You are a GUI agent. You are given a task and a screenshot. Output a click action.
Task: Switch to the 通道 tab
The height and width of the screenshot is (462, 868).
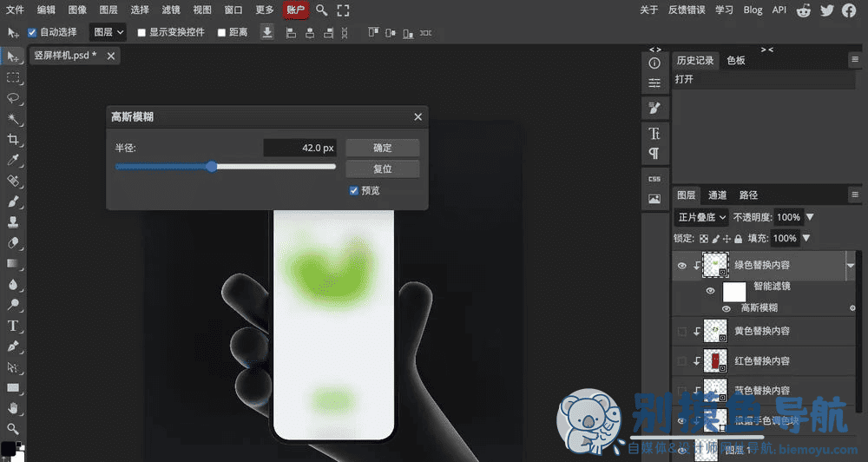(x=717, y=195)
